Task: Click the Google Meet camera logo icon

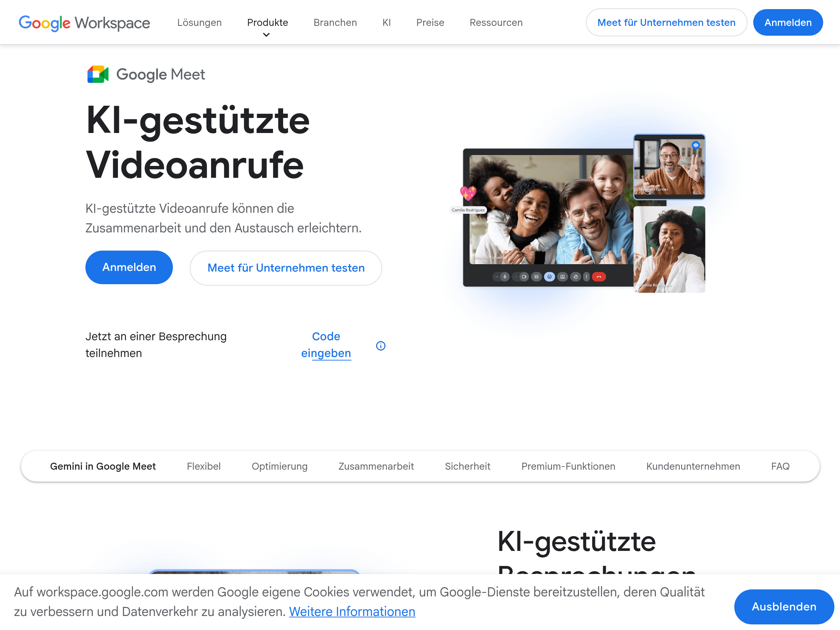Action: coord(98,75)
